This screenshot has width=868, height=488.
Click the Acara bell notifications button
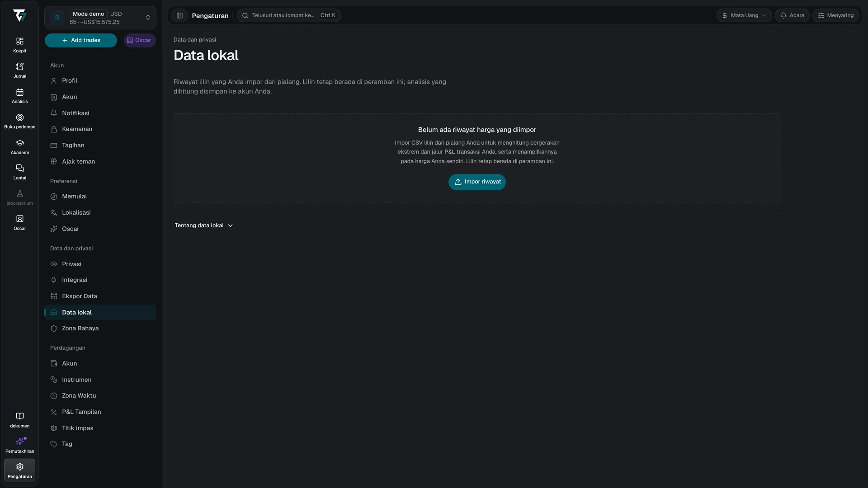point(792,15)
